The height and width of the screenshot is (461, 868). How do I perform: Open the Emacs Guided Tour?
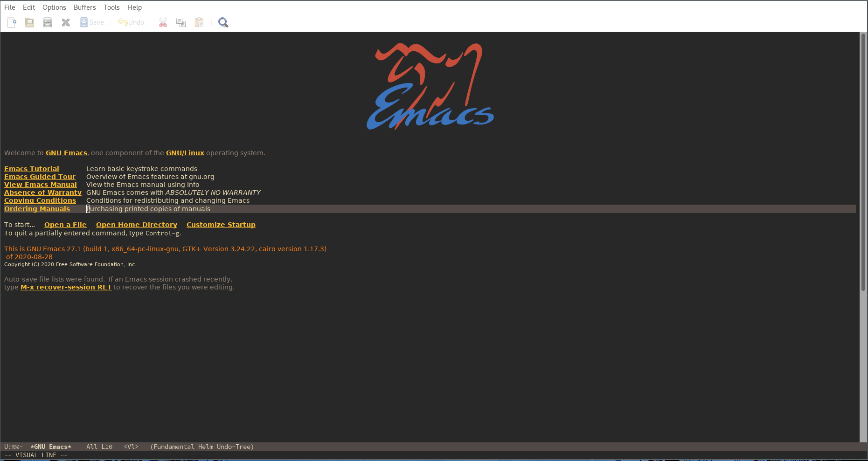click(40, 176)
